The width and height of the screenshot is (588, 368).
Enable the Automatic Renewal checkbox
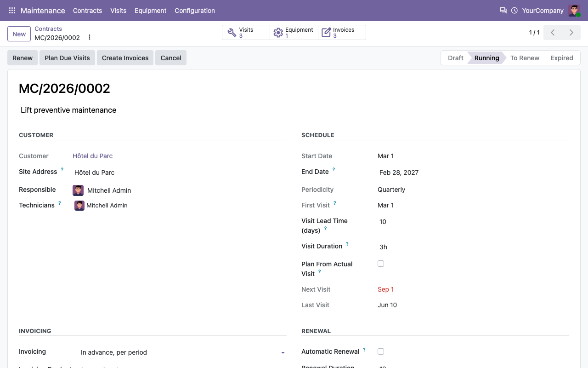click(x=381, y=351)
